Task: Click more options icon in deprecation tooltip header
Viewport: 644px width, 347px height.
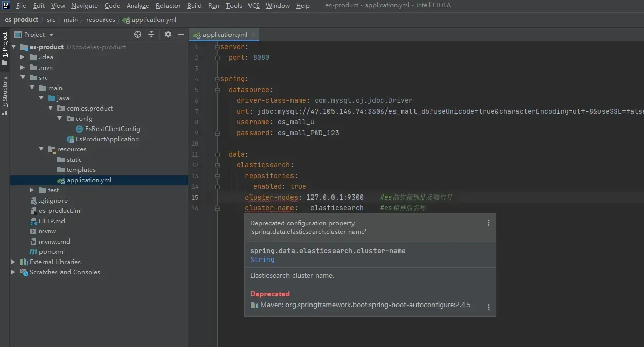Action: (x=488, y=223)
